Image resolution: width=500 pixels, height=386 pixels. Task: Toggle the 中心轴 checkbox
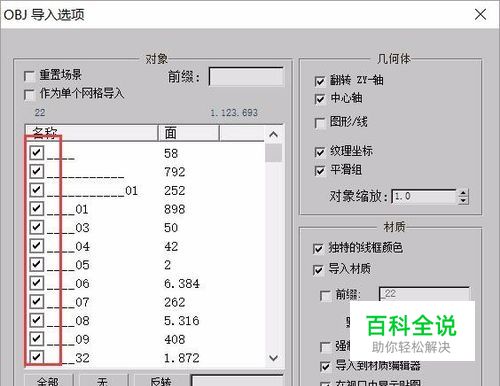pos(320,99)
